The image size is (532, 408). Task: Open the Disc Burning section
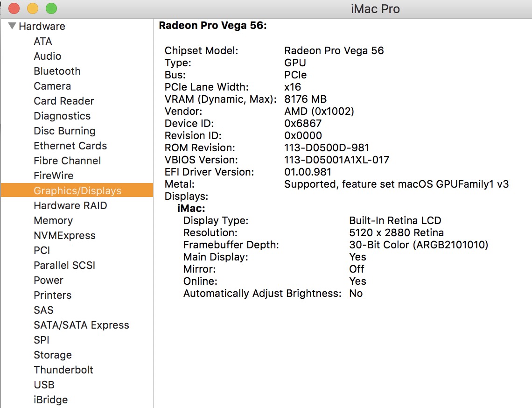click(x=64, y=131)
